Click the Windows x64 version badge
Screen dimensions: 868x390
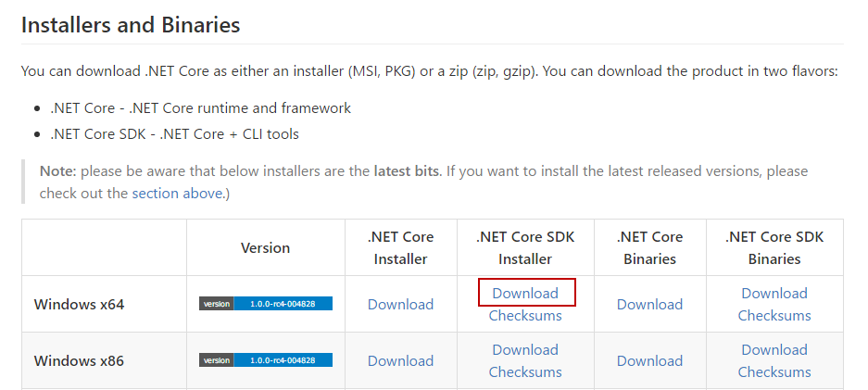[x=266, y=304]
